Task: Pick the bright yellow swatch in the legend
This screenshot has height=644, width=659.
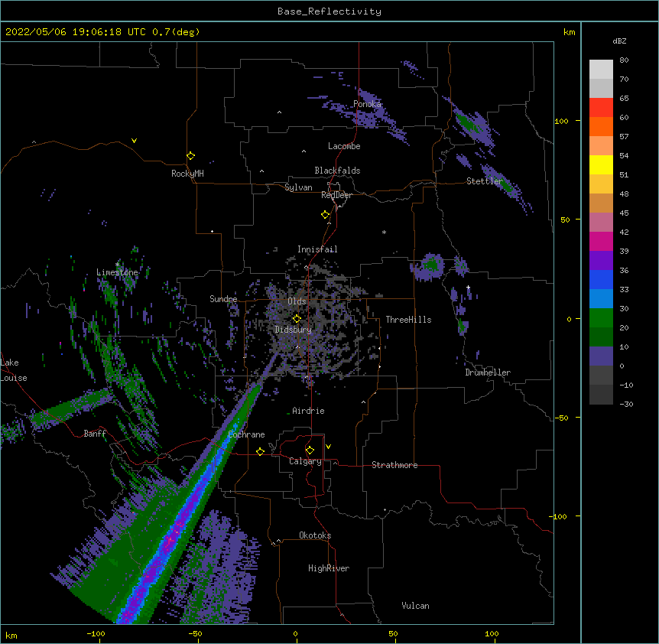Action: (x=601, y=164)
